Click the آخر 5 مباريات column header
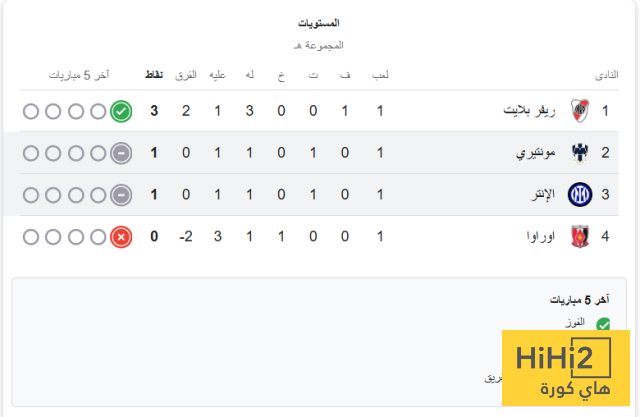 [80, 75]
